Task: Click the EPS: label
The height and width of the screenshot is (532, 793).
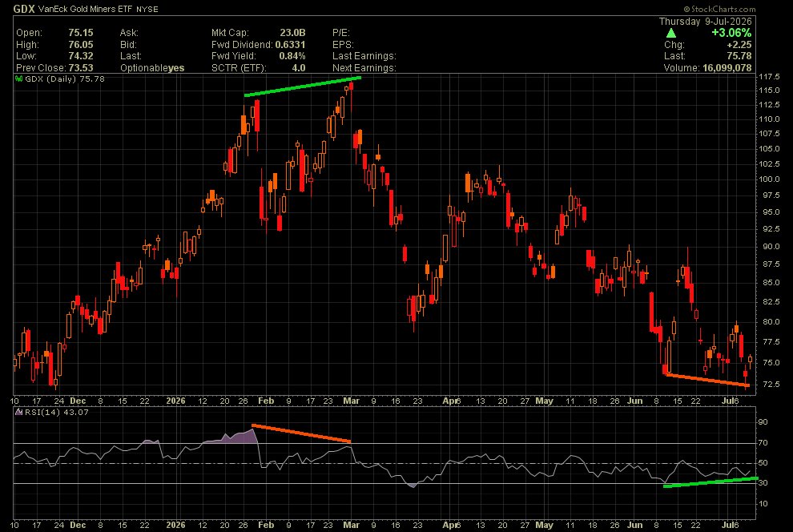Action: pos(343,45)
